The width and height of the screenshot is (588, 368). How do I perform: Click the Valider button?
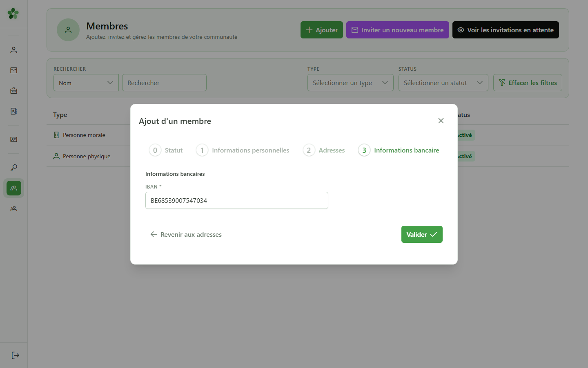[x=422, y=234]
